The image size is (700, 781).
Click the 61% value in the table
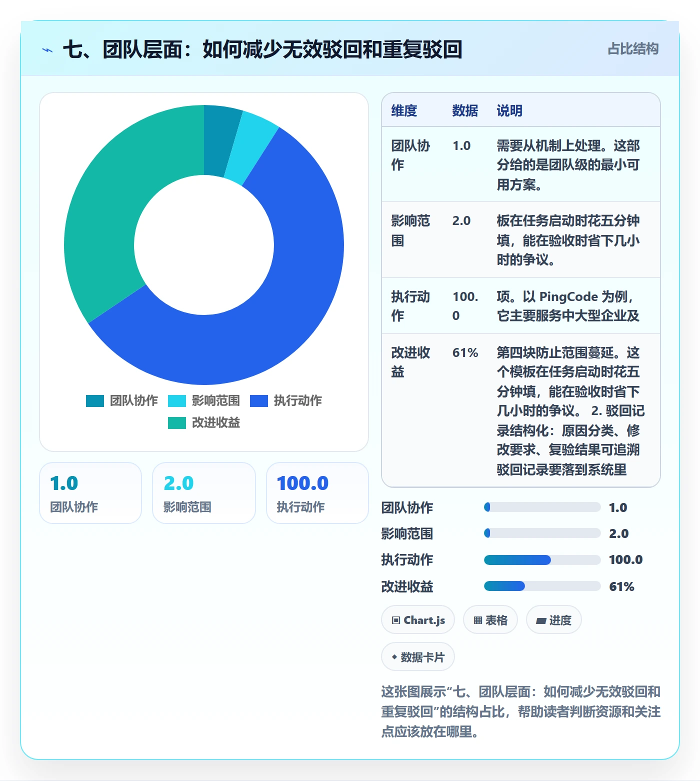465,353
